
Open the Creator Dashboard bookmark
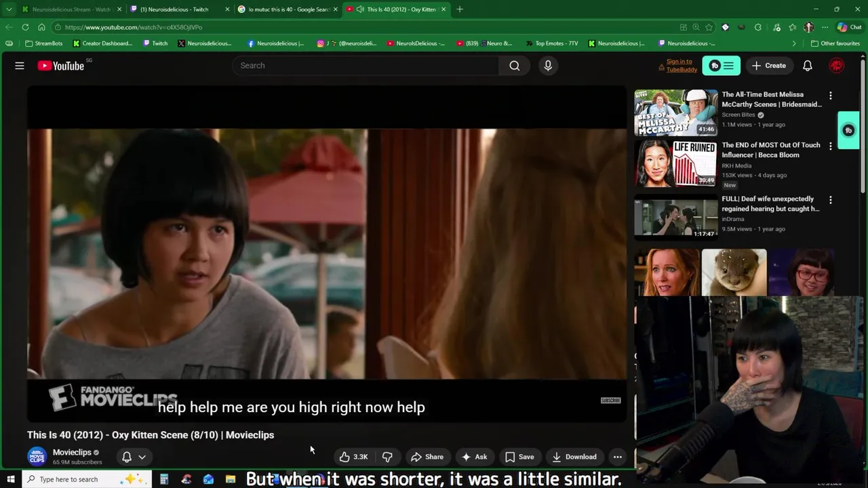(x=102, y=43)
